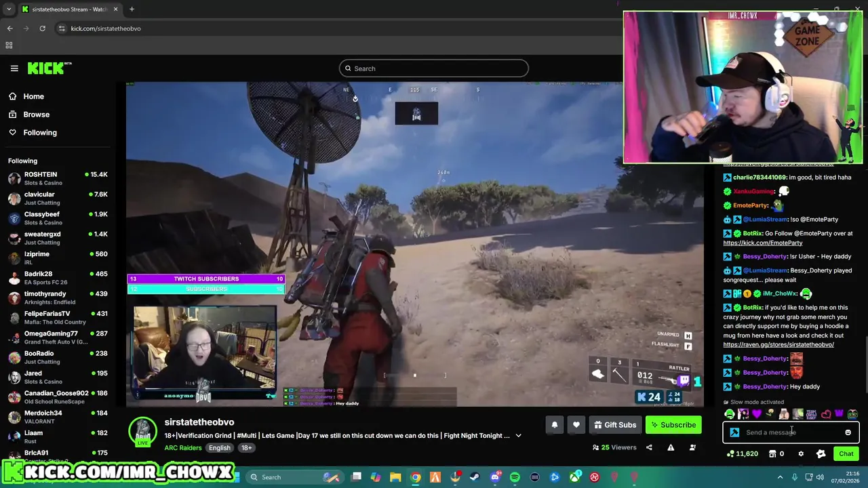Click the sirstatetheobvo channel name
868x488 pixels.
pyautogui.click(x=199, y=422)
